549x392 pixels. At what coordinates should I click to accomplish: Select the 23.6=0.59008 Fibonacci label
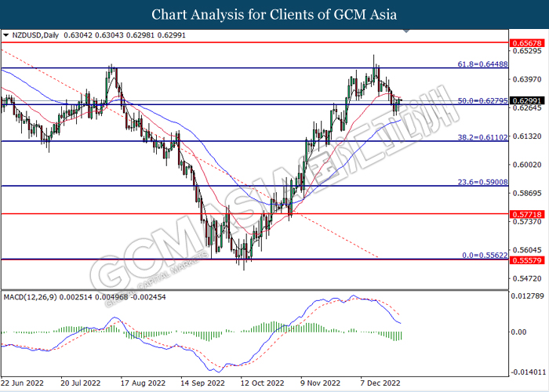coord(482,182)
